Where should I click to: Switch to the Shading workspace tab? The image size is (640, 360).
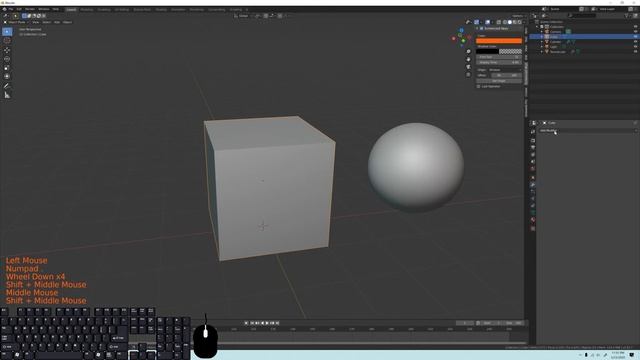(161, 9)
